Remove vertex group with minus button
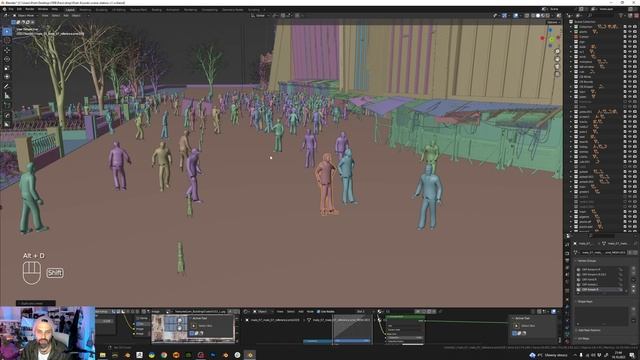Image resolution: width=640 pixels, height=360 pixels. 633,274
